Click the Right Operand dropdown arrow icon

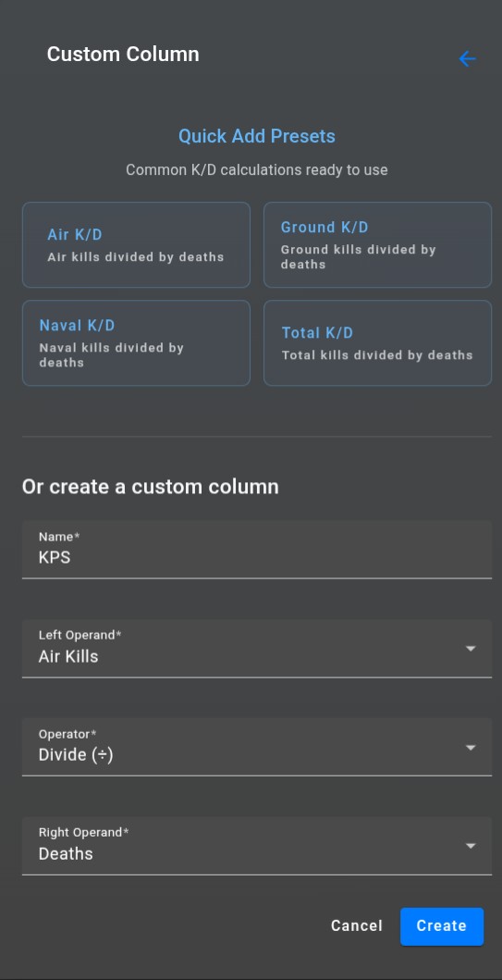point(471,846)
